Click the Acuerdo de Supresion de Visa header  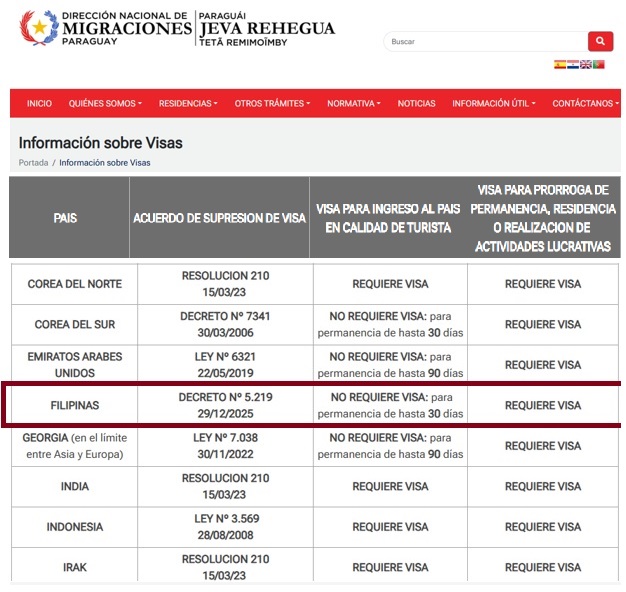click(219, 218)
